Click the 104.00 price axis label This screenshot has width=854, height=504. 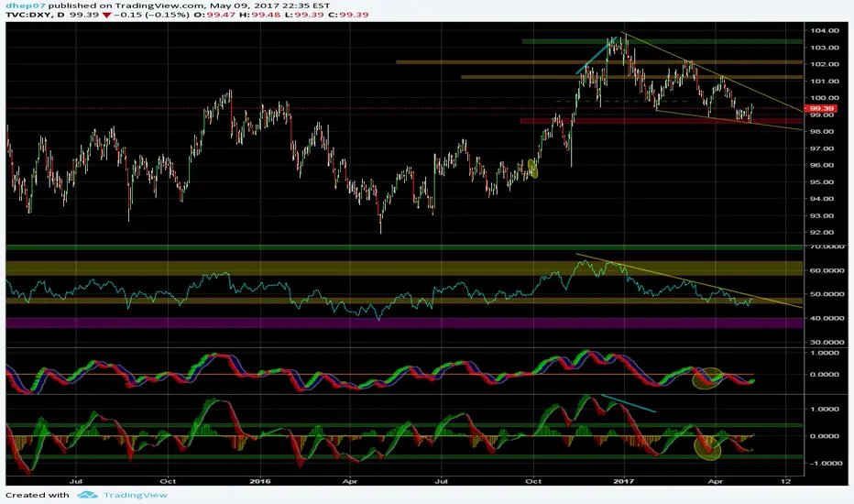(x=824, y=30)
